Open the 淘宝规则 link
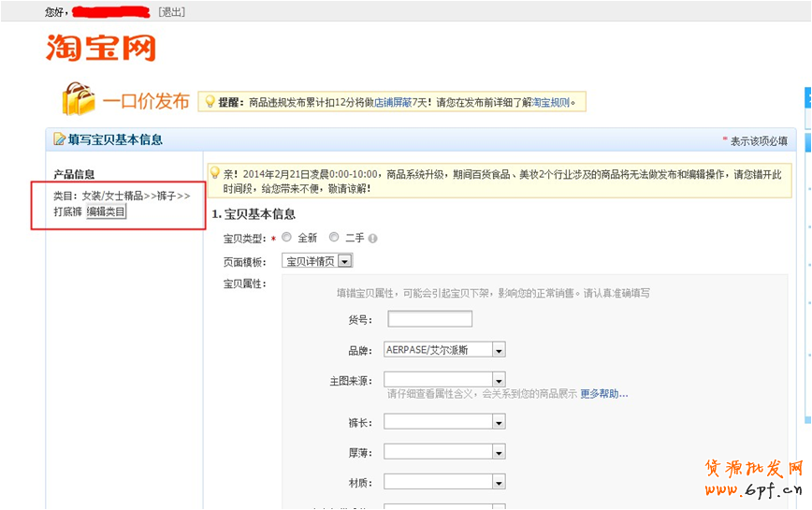The height and width of the screenshot is (510, 812). pyautogui.click(x=550, y=102)
